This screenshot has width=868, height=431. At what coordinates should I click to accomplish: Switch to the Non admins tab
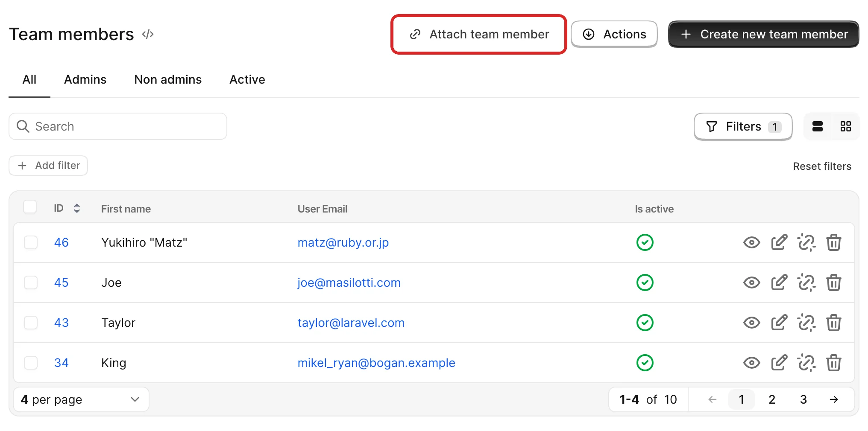[168, 79]
